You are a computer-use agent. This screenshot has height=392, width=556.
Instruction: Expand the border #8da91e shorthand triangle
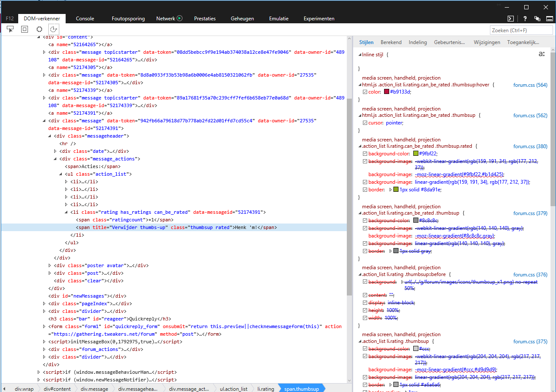(x=390, y=190)
